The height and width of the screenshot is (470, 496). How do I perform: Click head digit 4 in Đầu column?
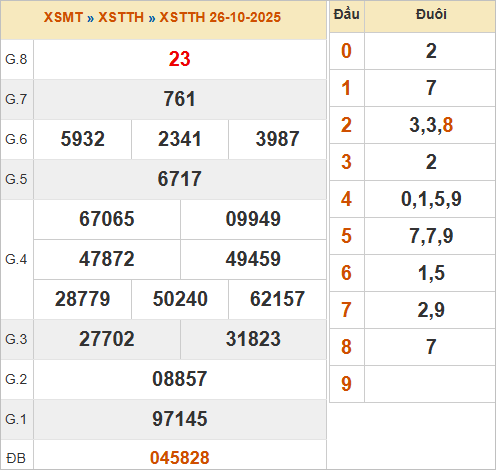[346, 199]
